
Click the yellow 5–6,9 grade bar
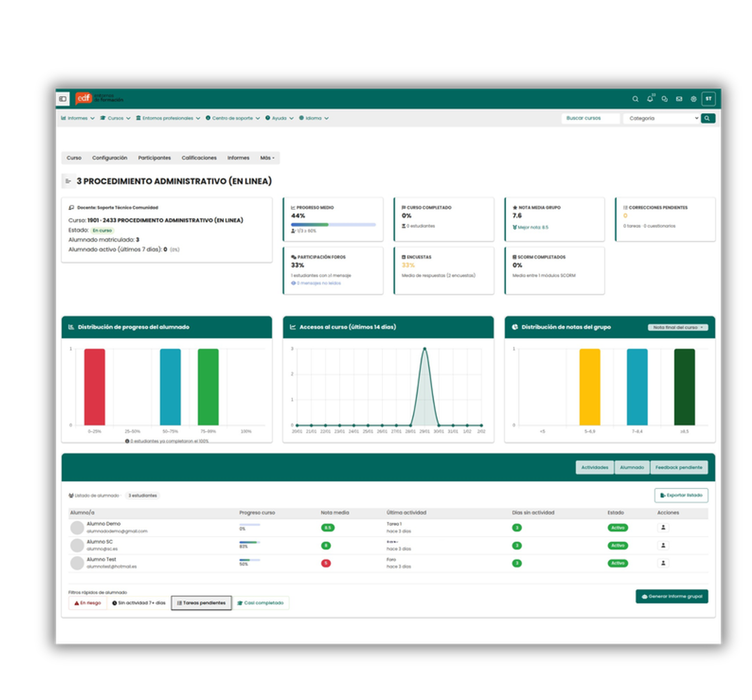click(589, 387)
